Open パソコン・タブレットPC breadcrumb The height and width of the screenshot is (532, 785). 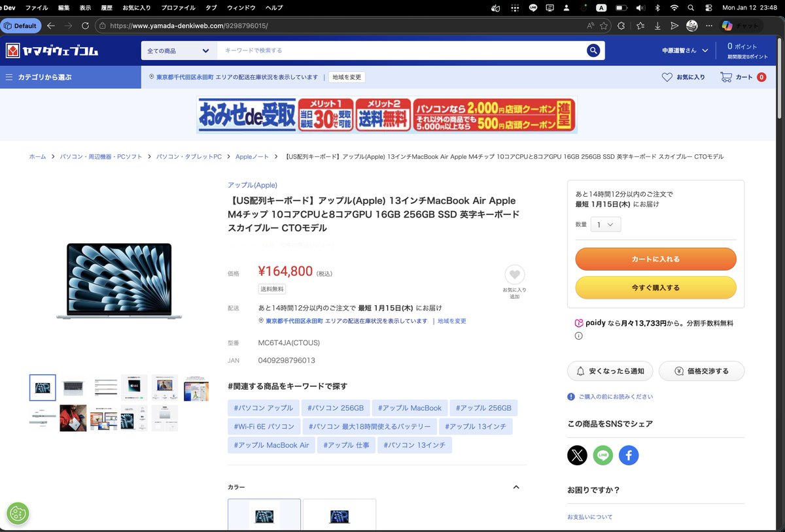(x=189, y=157)
